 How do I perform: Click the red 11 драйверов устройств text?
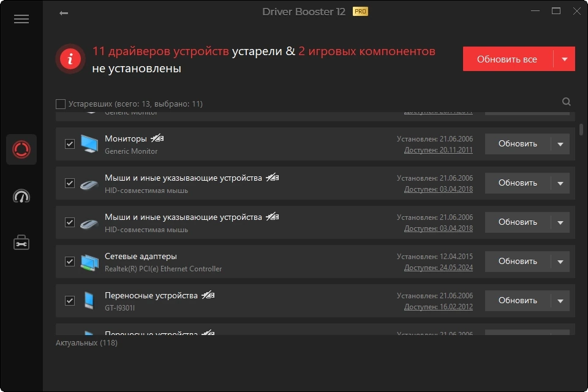(x=160, y=51)
